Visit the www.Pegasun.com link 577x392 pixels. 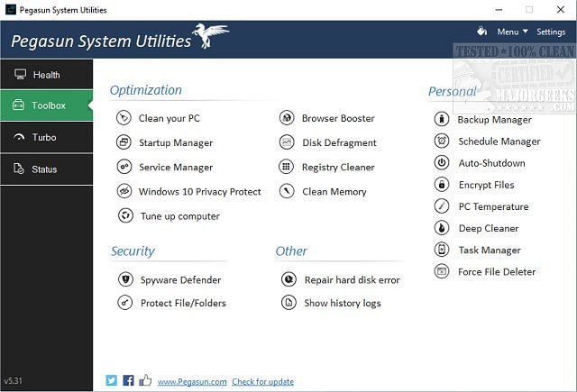(x=192, y=382)
